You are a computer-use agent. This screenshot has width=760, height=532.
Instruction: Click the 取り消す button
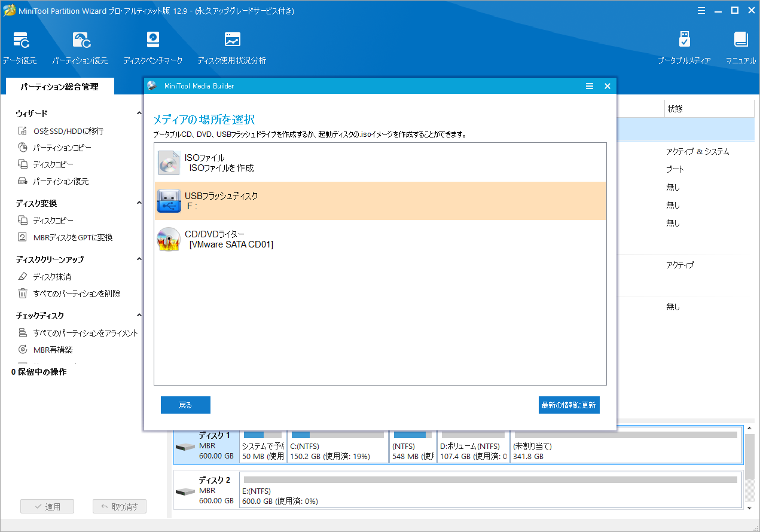coord(120,506)
